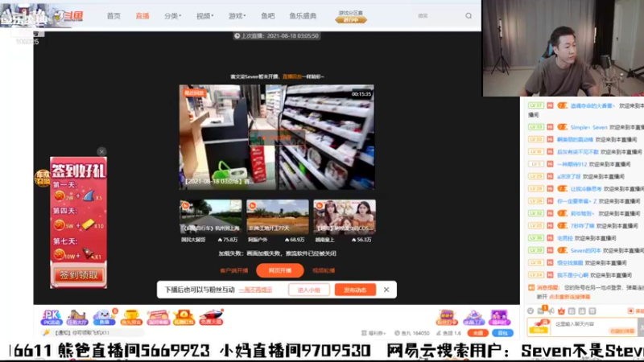
Task: Open the 任务大厅 task hall icon
Action: click(77, 317)
